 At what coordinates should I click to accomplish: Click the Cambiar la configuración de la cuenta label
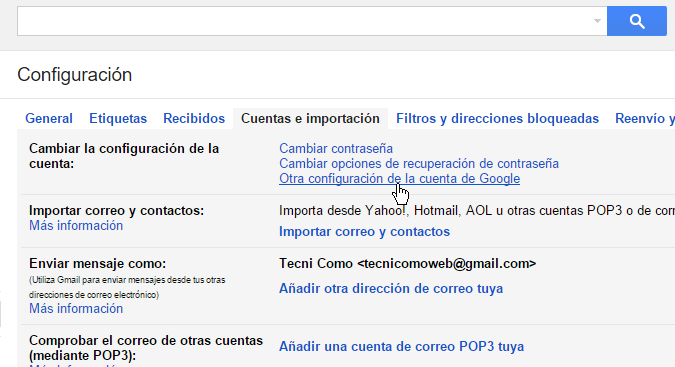pyautogui.click(x=124, y=156)
